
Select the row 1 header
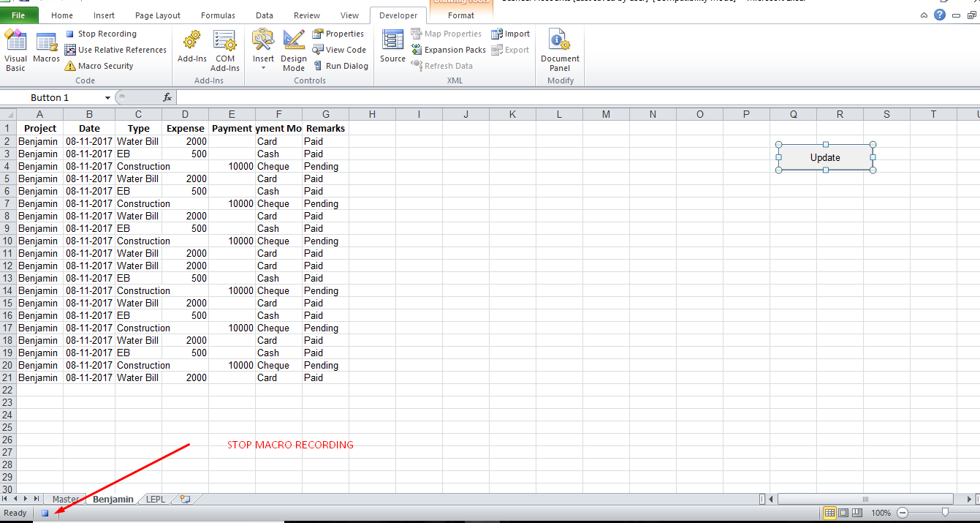(x=8, y=128)
